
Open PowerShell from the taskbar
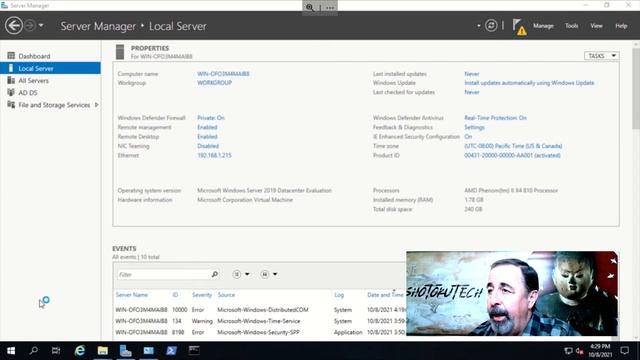click(x=171, y=351)
